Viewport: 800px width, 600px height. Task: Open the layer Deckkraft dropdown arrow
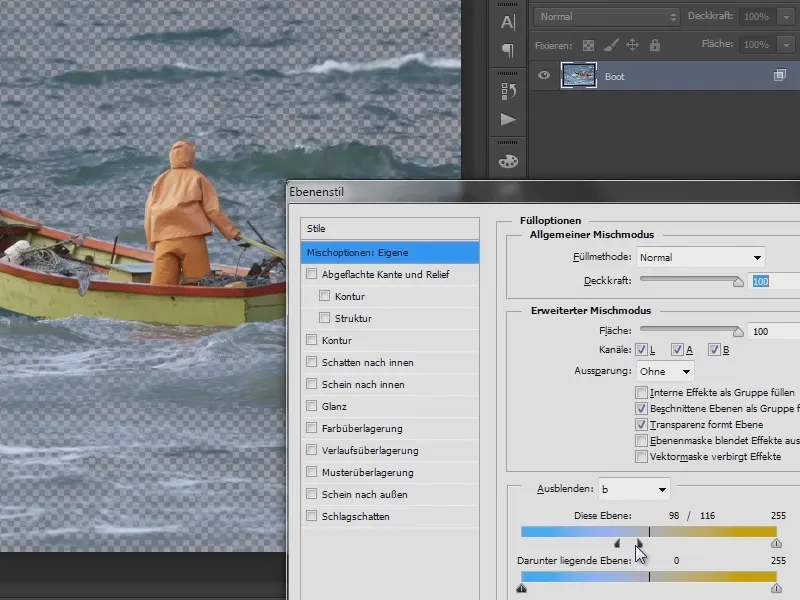[786, 17]
